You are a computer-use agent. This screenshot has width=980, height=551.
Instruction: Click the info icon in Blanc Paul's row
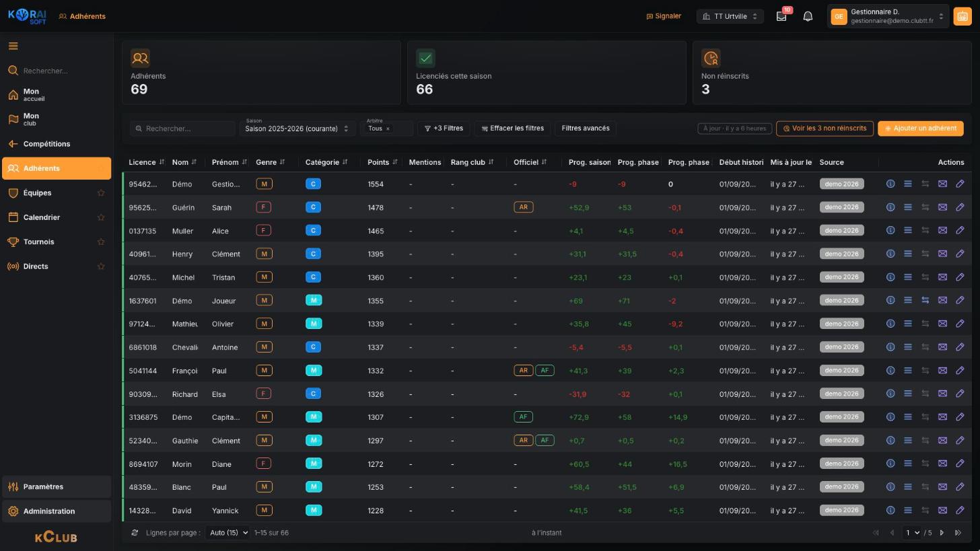890,487
